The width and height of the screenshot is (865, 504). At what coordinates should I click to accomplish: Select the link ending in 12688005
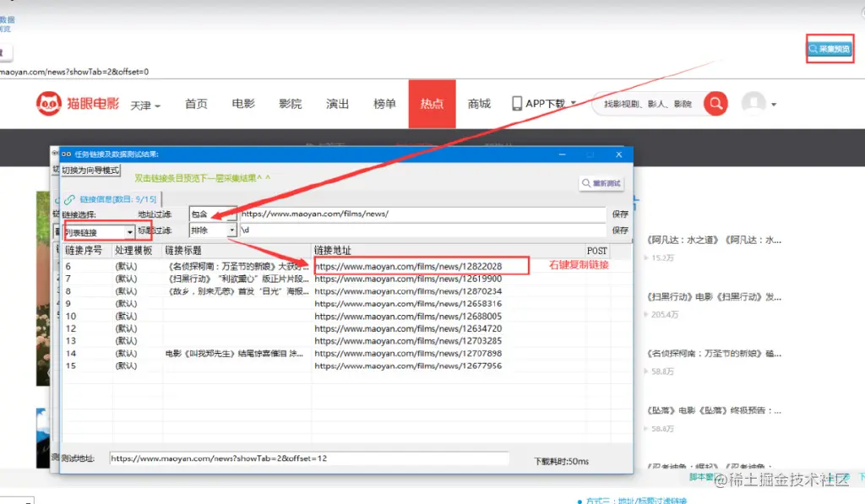pos(408,317)
